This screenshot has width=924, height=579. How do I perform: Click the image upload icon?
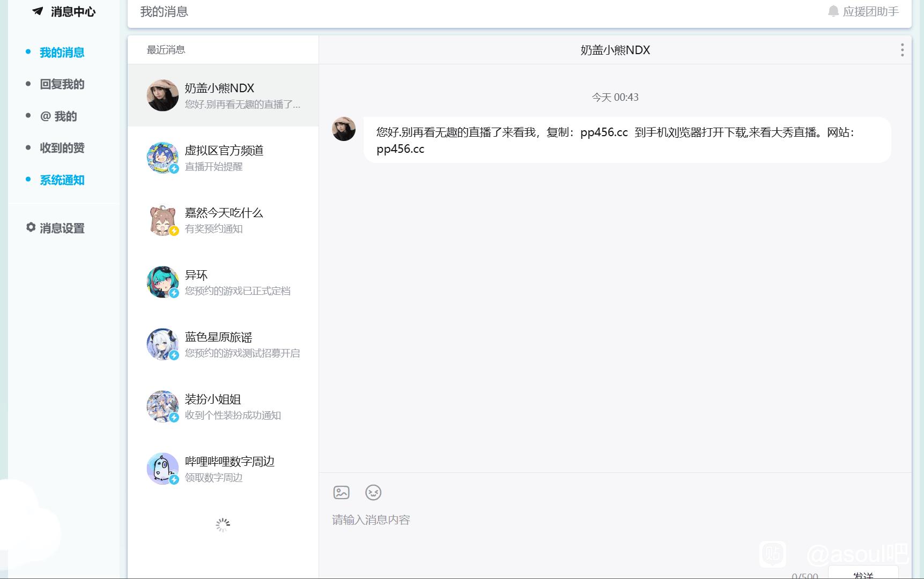341,492
